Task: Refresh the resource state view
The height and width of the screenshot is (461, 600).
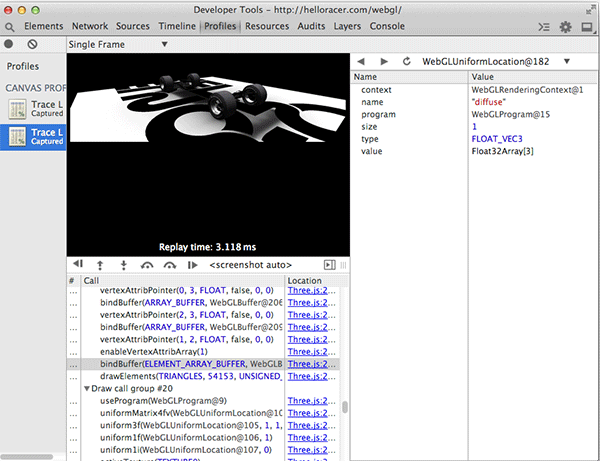Action: [406, 61]
